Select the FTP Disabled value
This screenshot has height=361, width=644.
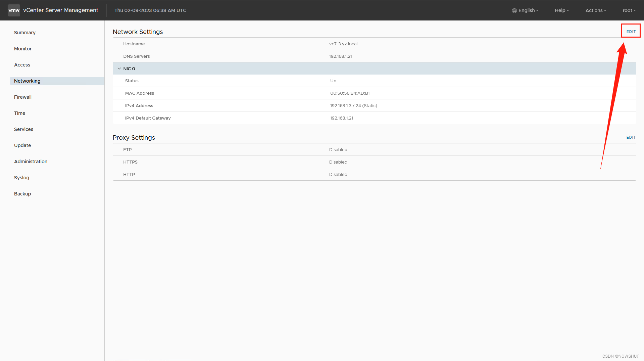coord(338,150)
